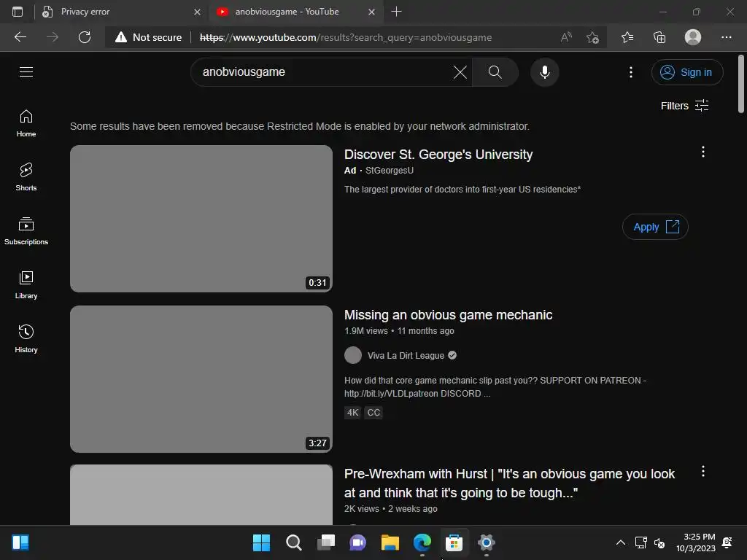Screen dimensions: 747x560
Task: Open Missing an obvious game mechanic video title
Action: [449, 315]
